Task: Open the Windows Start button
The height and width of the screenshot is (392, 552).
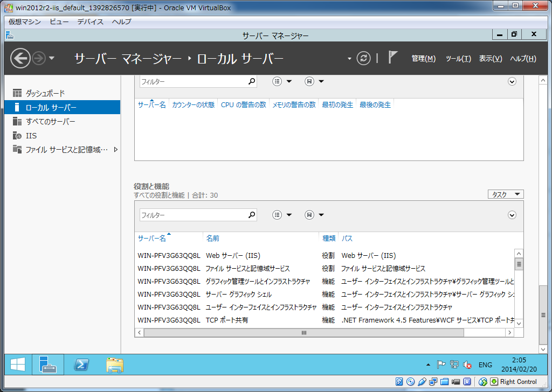Action: point(18,365)
